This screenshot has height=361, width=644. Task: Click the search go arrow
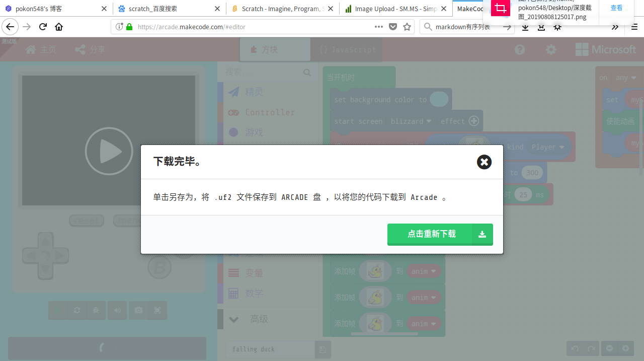click(508, 27)
